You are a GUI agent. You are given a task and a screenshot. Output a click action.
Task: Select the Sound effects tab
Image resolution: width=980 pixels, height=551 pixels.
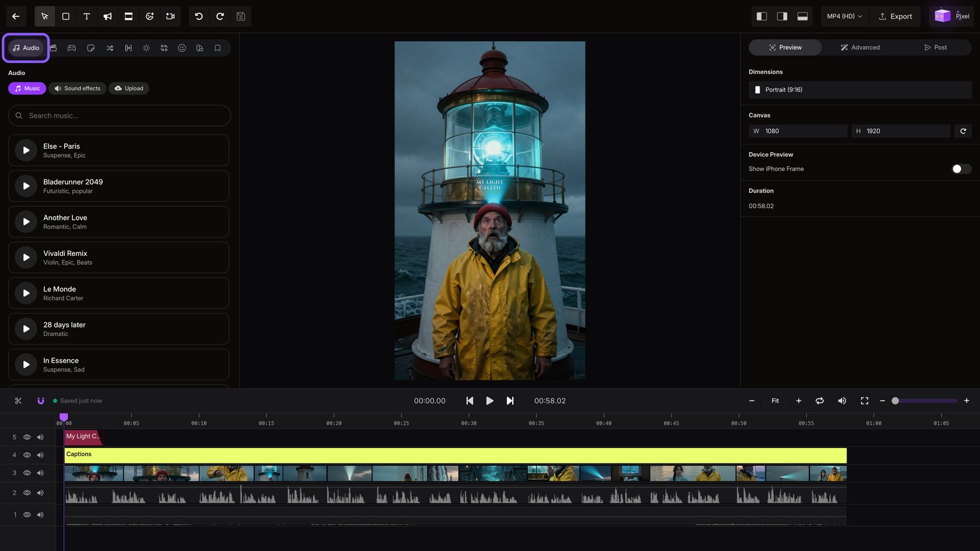tap(77, 88)
